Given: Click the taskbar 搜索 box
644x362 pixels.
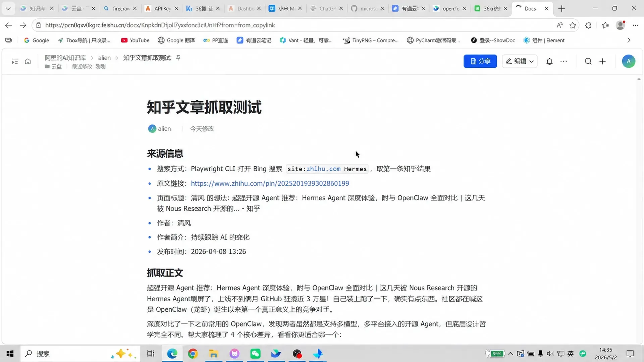Looking at the screenshot, I should coord(80,354).
